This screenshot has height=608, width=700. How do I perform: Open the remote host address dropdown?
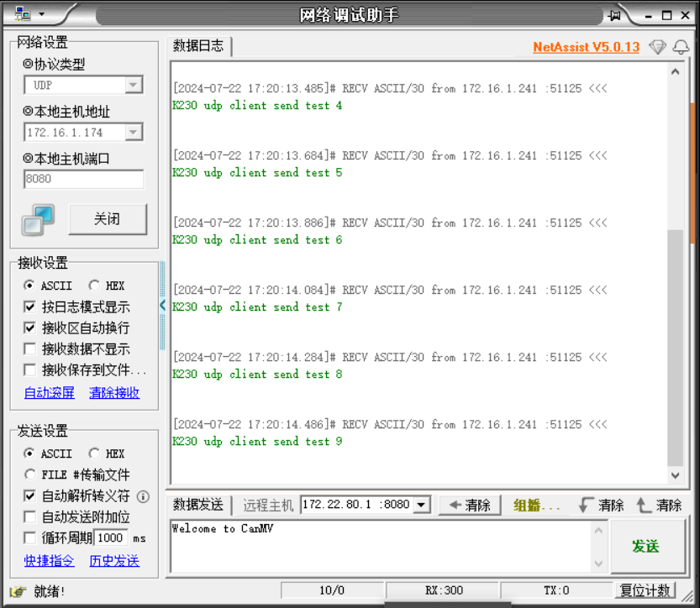[422, 505]
